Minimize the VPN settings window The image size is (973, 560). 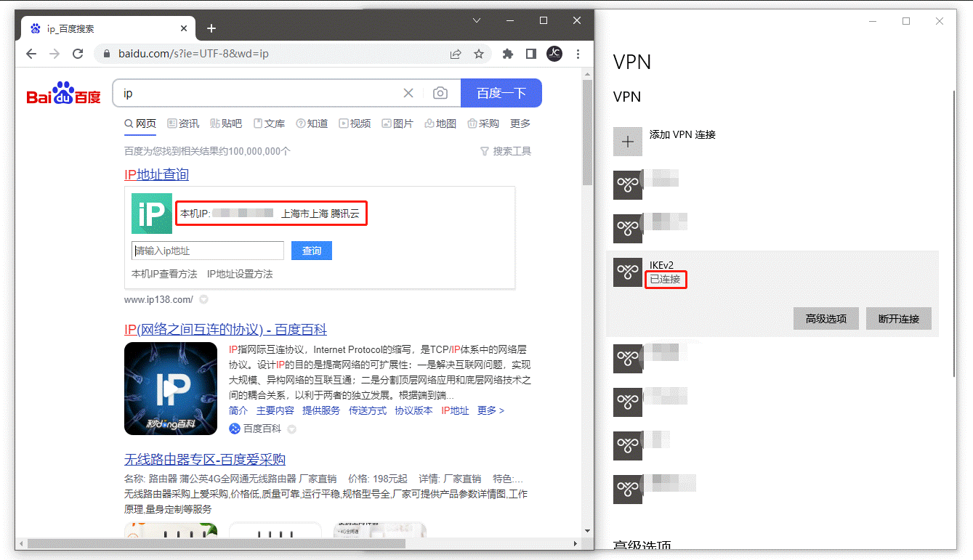pos(873,21)
